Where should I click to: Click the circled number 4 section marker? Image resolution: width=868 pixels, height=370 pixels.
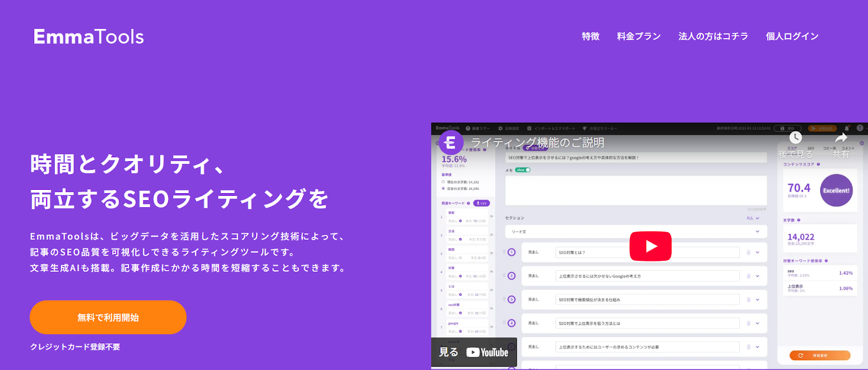[511, 323]
